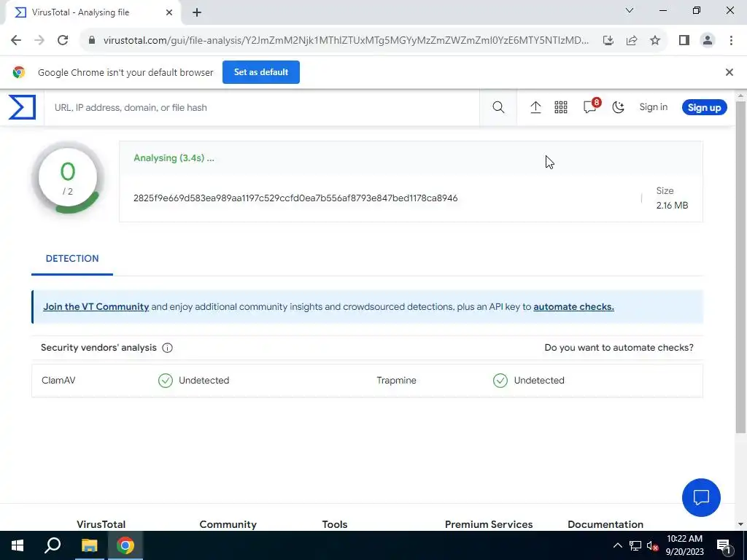The image size is (747, 560).
Task: Open the Windows Start menu
Action: click(18, 545)
